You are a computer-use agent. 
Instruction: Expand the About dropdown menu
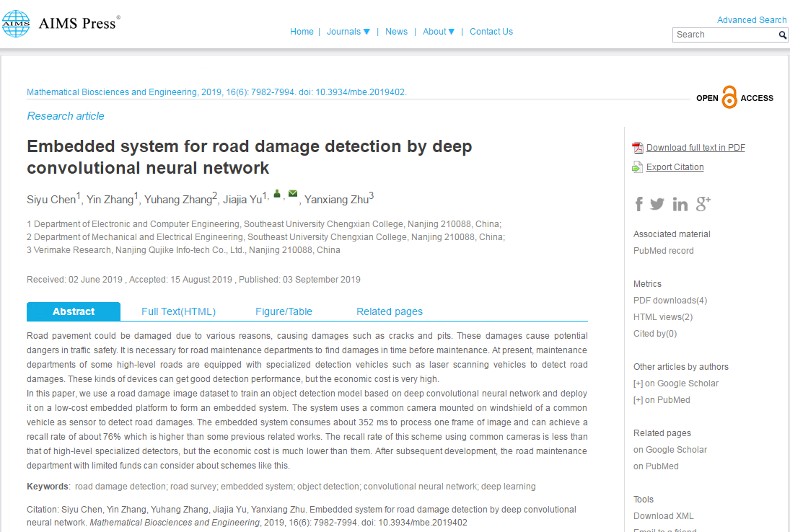pyautogui.click(x=439, y=32)
